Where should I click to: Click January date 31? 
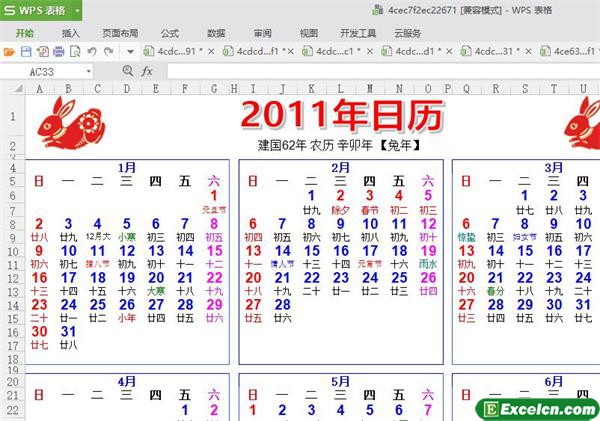(x=68, y=332)
